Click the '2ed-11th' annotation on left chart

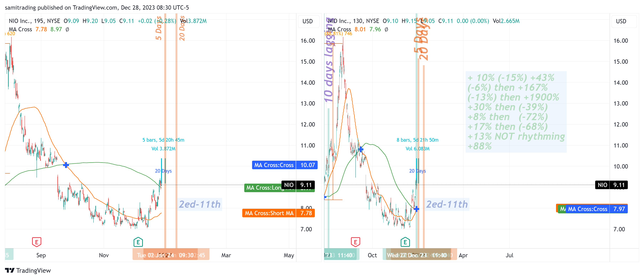[x=200, y=204]
